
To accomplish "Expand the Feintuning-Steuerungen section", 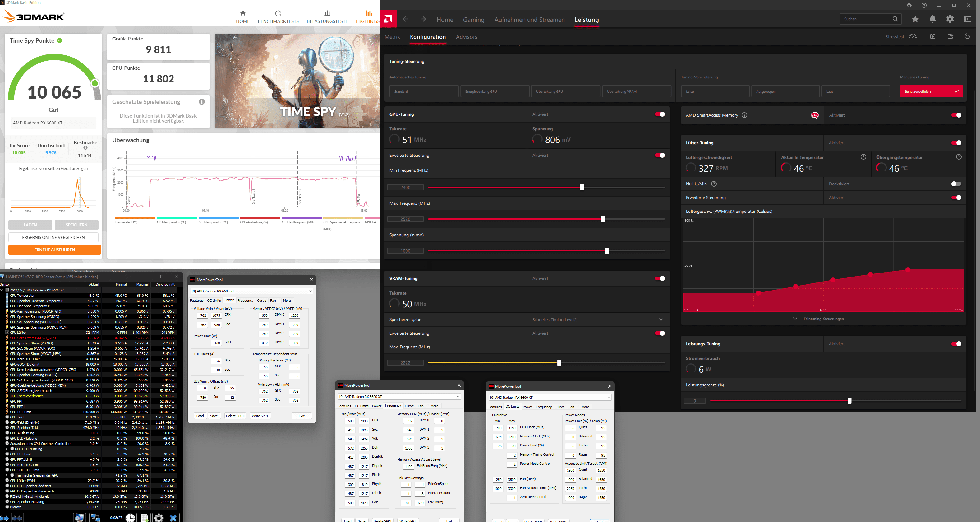I will coord(795,319).
